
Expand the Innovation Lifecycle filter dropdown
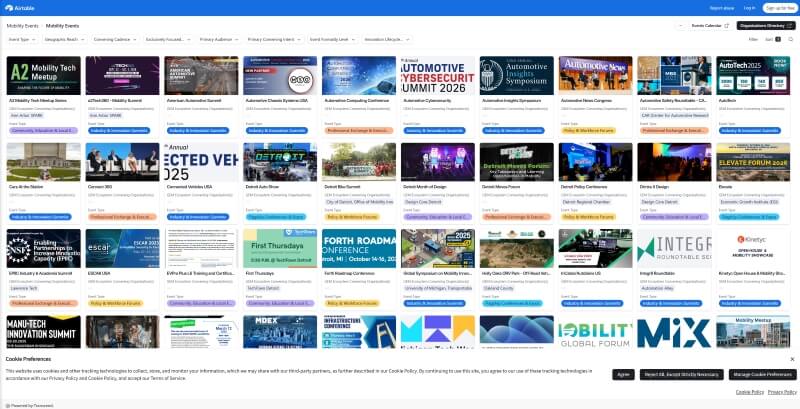(387, 39)
